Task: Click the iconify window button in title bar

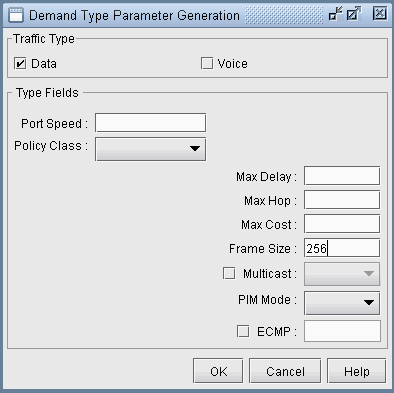Action: point(336,14)
